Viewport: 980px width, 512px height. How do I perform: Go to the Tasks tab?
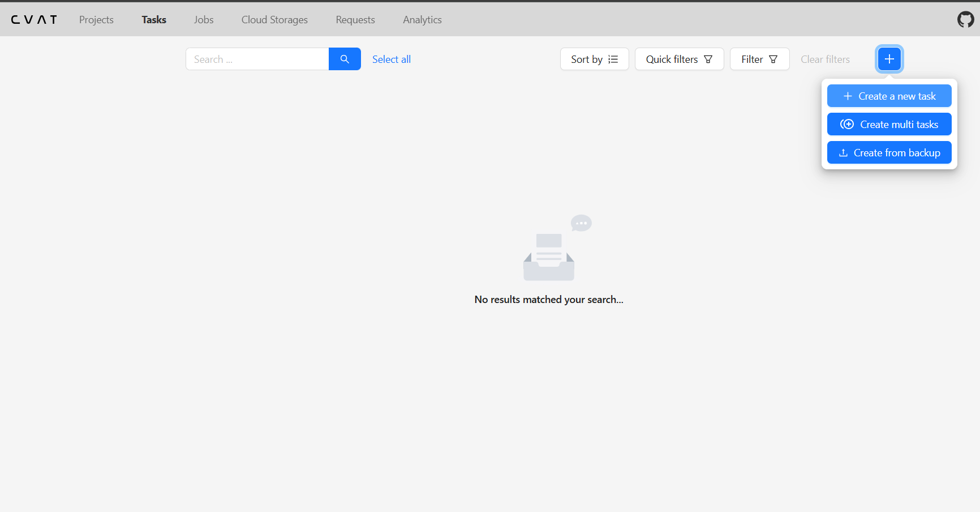(x=154, y=20)
